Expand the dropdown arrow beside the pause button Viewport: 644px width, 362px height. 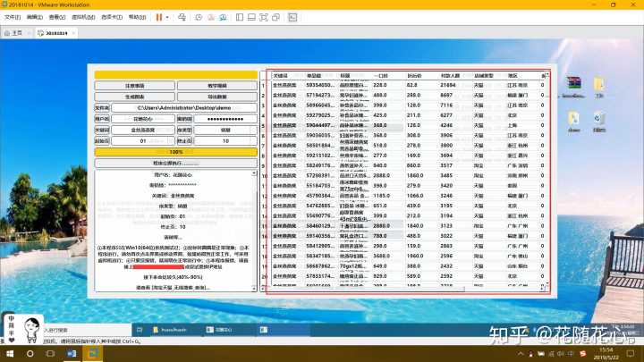point(169,16)
